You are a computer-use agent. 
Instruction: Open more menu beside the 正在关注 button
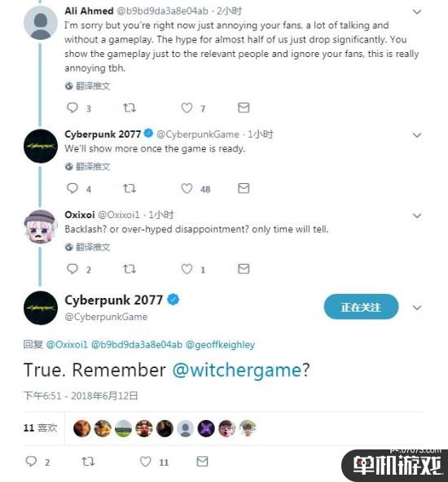pyautogui.click(x=417, y=308)
